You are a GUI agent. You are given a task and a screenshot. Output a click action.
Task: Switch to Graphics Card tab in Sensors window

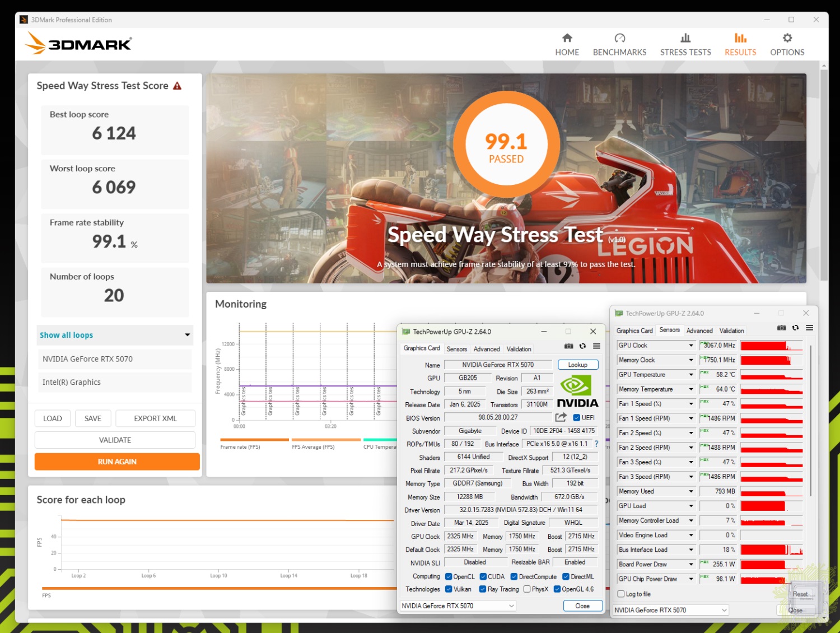pyautogui.click(x=634, y=331)
